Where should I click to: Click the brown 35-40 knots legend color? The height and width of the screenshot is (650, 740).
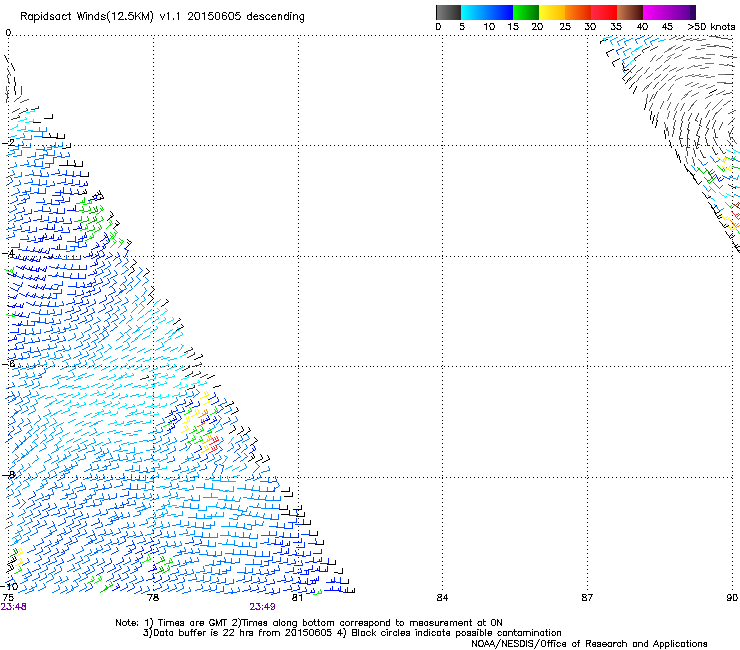point(630,12)
